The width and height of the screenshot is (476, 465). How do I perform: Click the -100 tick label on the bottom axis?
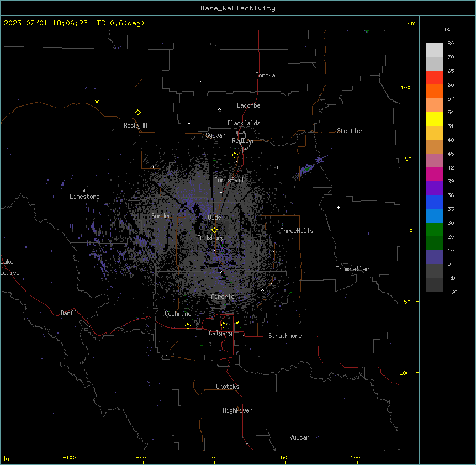click(x=69, y=457)
